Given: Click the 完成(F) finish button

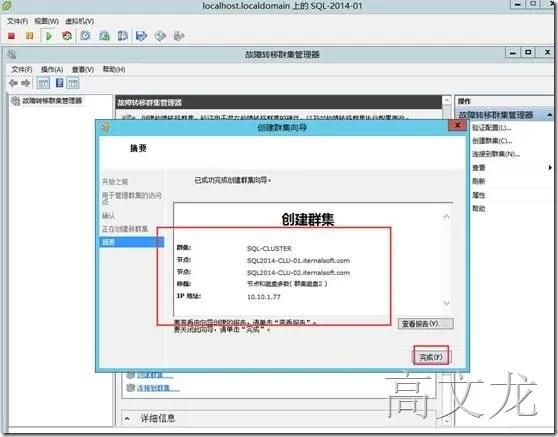Looking at the screenshot, I should click(431, 357).
